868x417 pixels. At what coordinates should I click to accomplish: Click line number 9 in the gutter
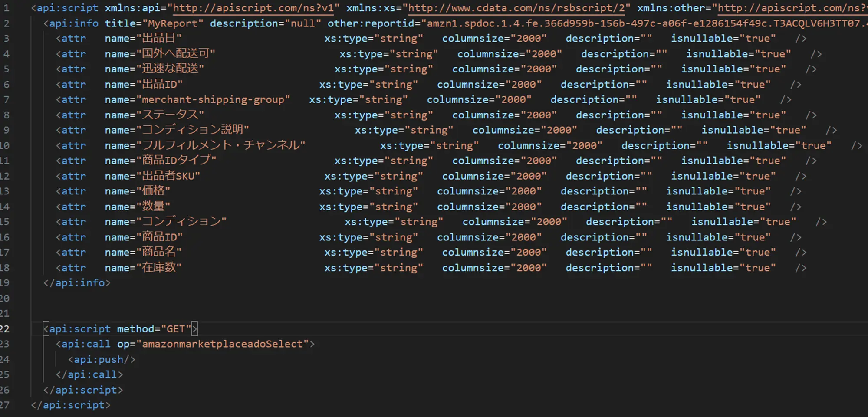(x=6, y=130)
